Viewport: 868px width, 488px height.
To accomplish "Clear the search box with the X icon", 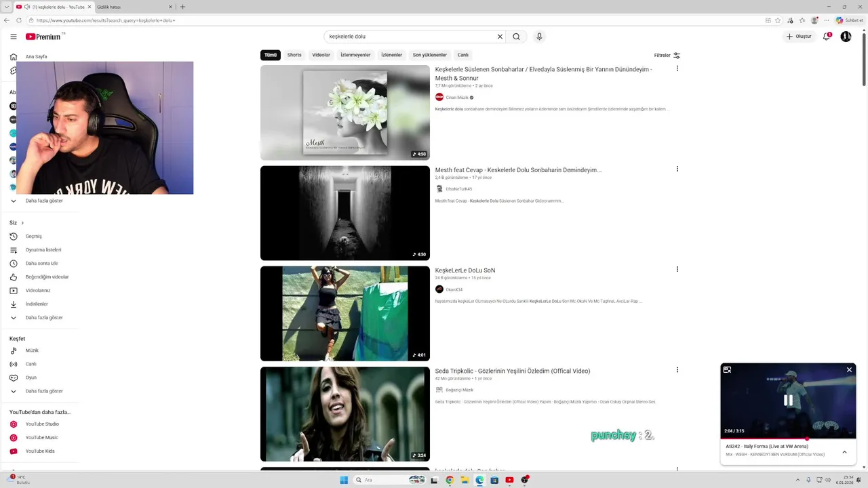I will click(500, 37).
